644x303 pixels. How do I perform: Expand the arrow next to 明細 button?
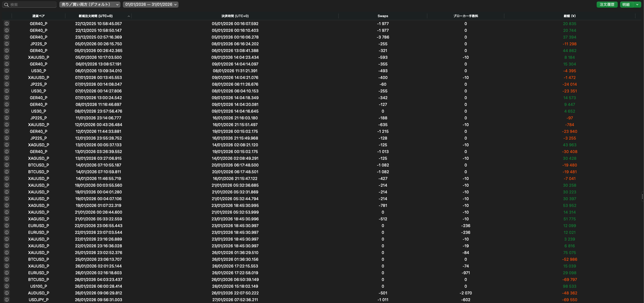637,5
